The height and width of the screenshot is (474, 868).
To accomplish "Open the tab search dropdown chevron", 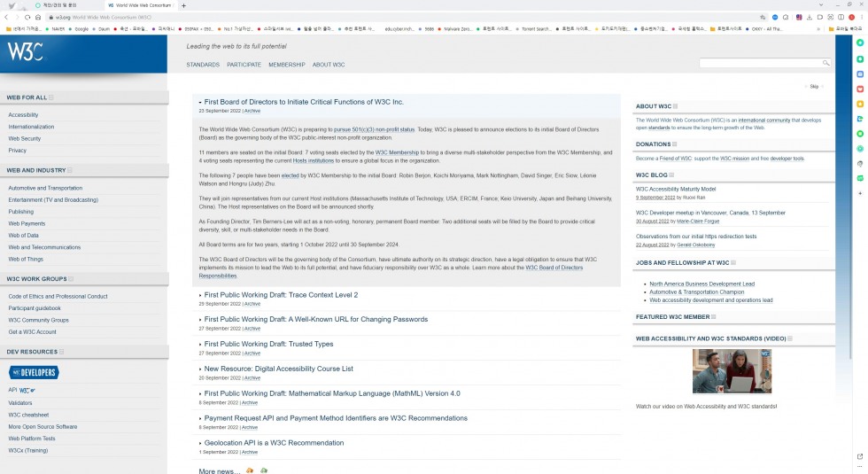I will (821, 5).
